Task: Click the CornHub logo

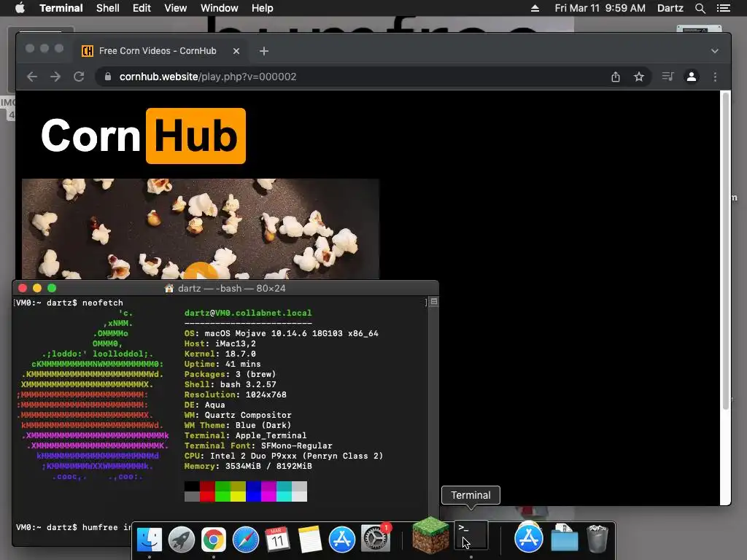Action: (144, 136)
